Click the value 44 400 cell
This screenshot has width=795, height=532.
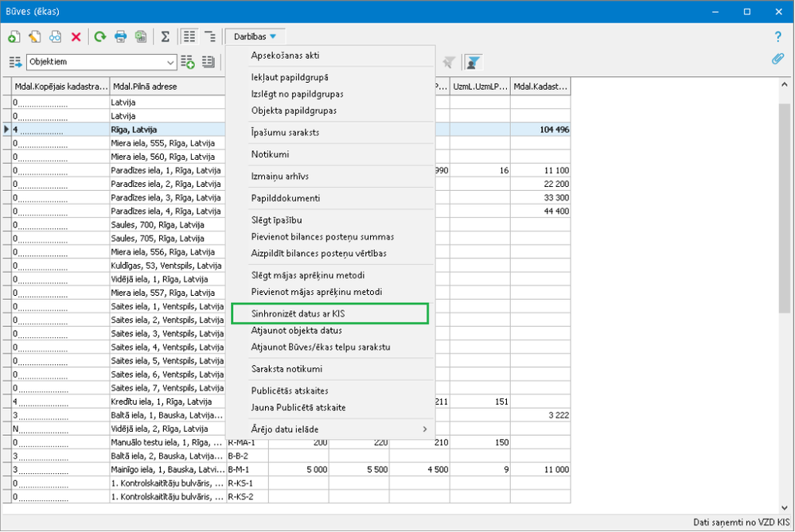click(x=540, y=212)
